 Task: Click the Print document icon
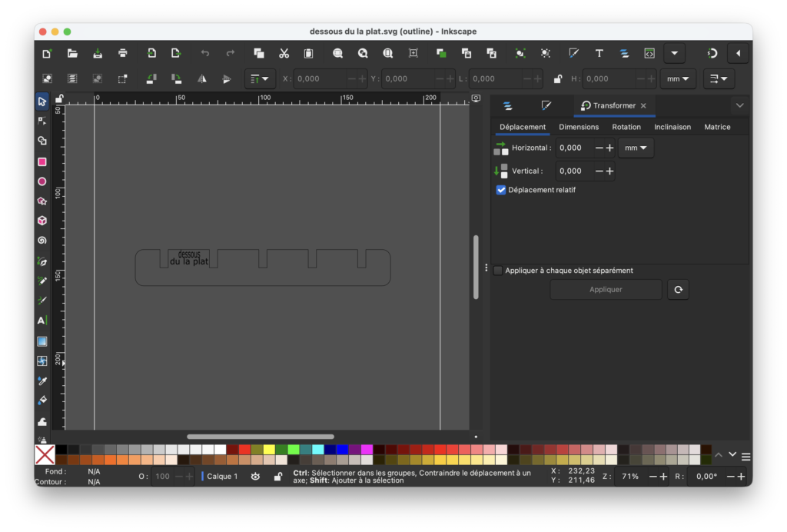[x=123, y=53]
